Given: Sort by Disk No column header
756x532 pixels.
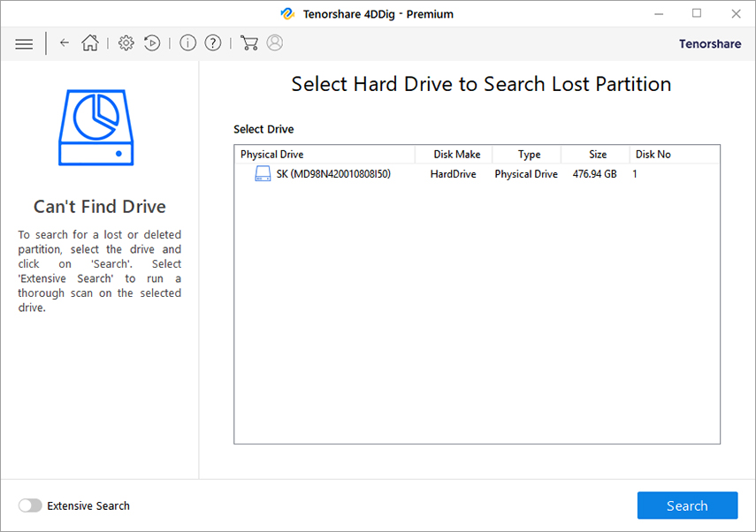Looking at the screenshot, I should point(675,154).
